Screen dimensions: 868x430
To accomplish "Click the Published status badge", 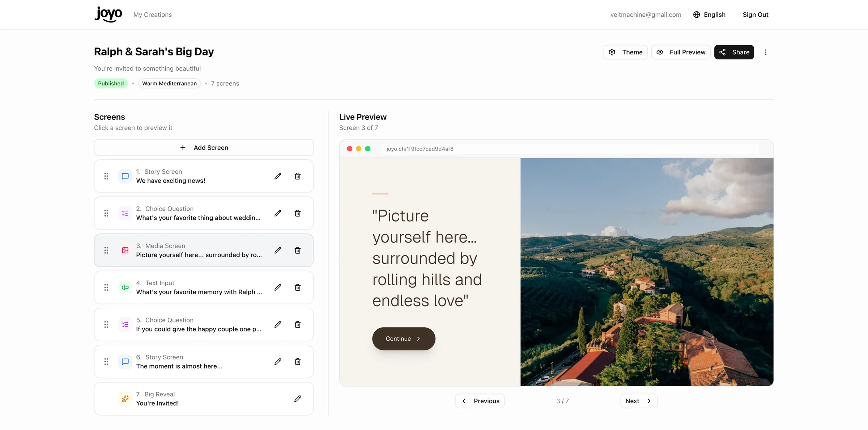I will click(111, 84).
